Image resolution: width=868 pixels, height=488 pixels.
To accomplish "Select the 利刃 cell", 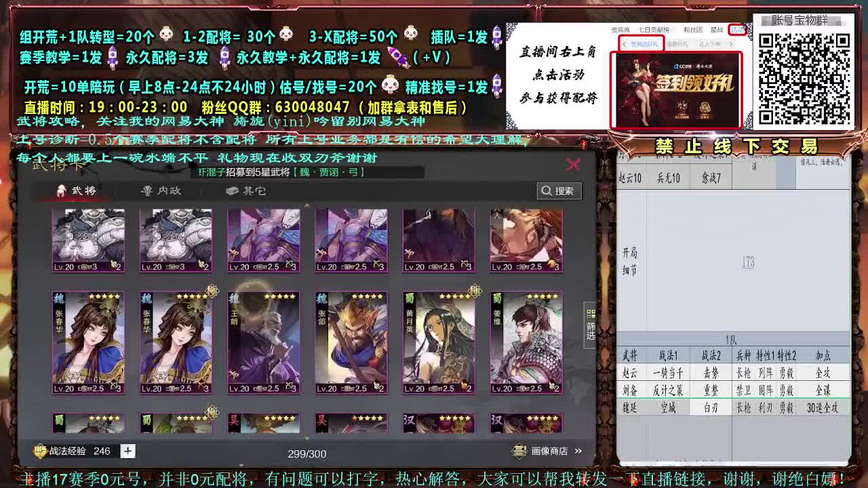I will tap(765, 407).
